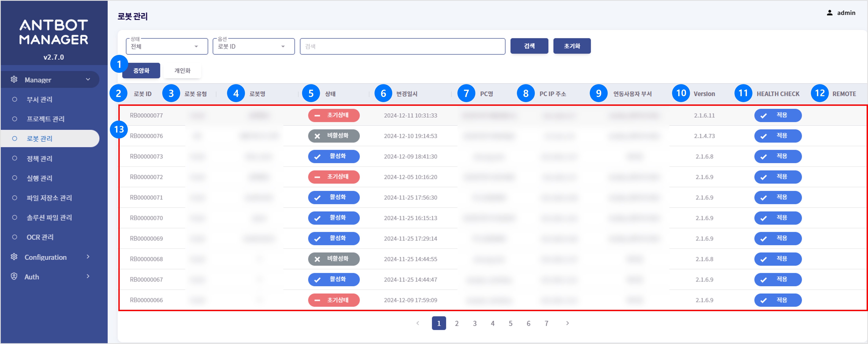868x344 pixels.
Task: Click the radio icon next to OCR 관리
Action: 14,237
